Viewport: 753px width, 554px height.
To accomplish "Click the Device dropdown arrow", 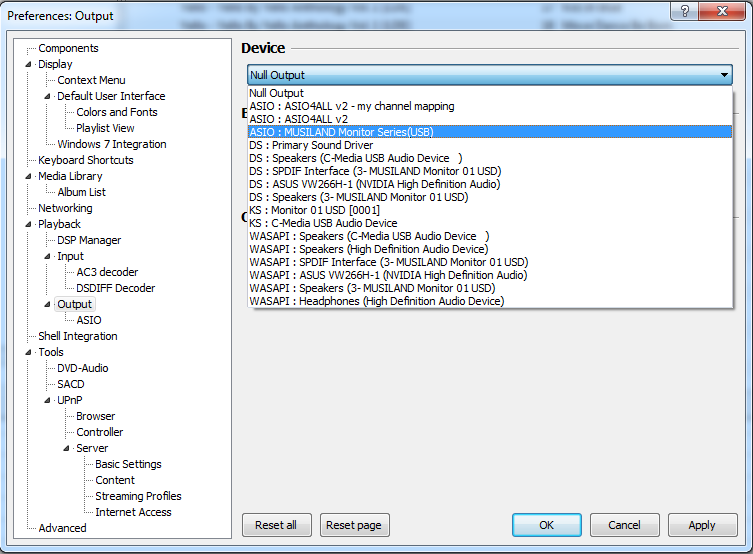I will (x=724, y=75).
